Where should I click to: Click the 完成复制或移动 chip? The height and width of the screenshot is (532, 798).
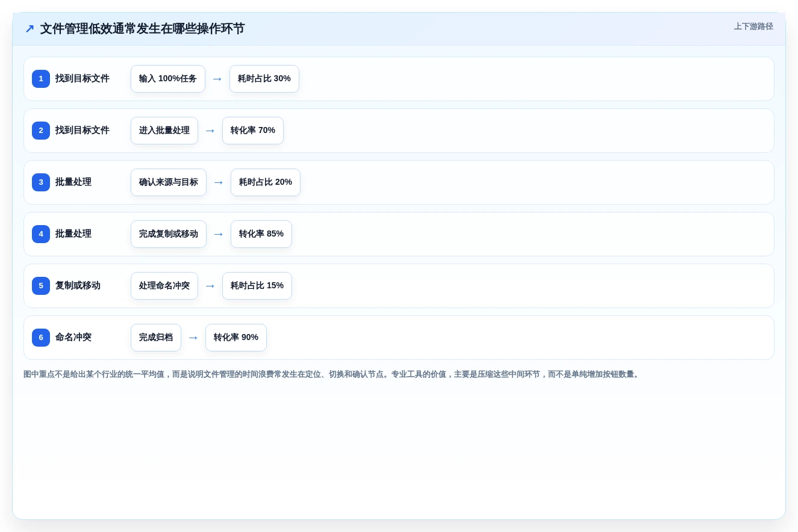(x=169, y=234)
